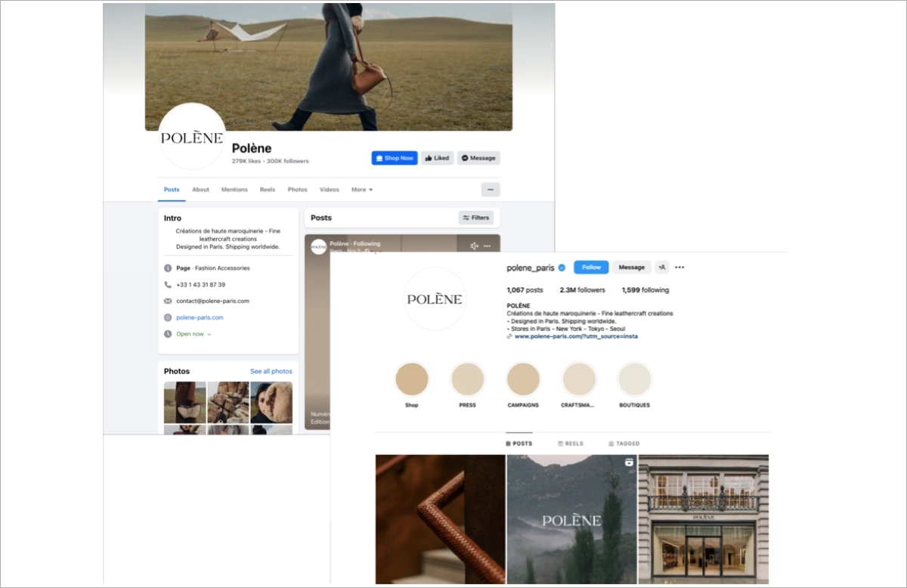Viewport: 907px width, 588px height.
Task: Click the Instagram similar accounts suggestion icon
Action: coord(662,267)
